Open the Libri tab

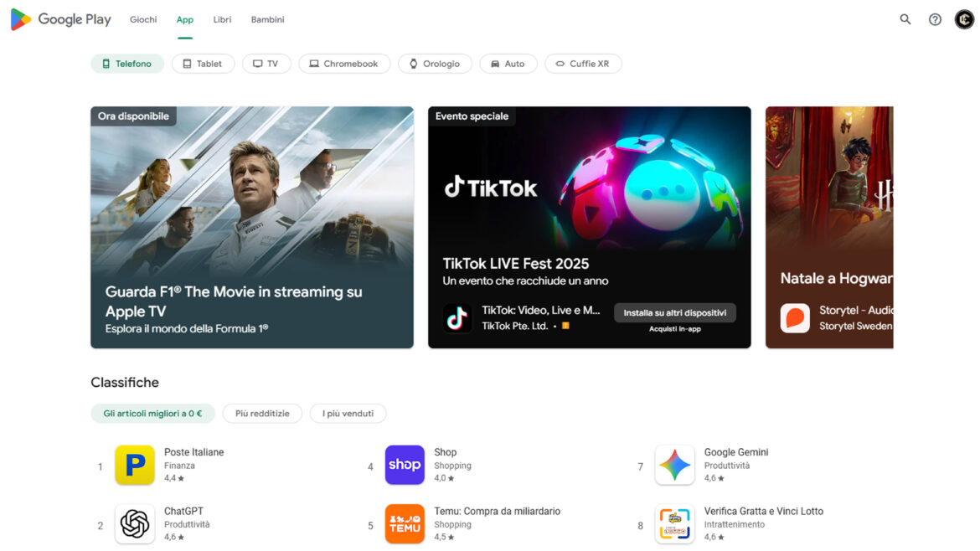222,19
